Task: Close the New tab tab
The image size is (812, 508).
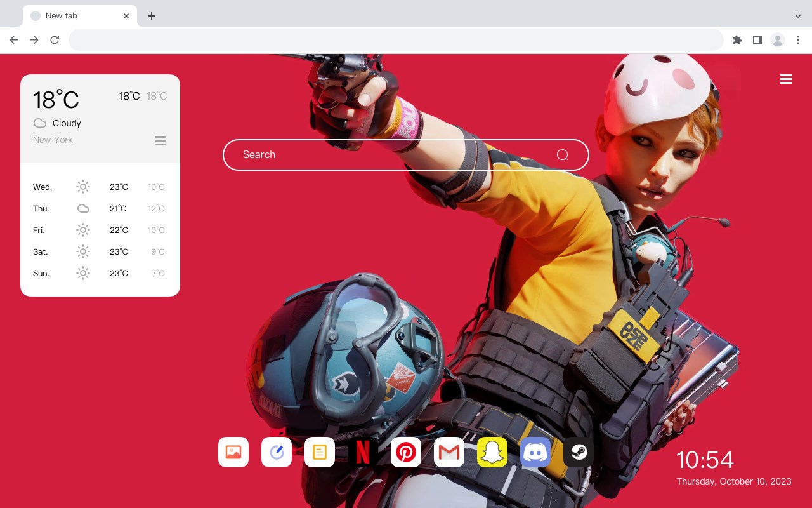Action: [x=126, y=16]
